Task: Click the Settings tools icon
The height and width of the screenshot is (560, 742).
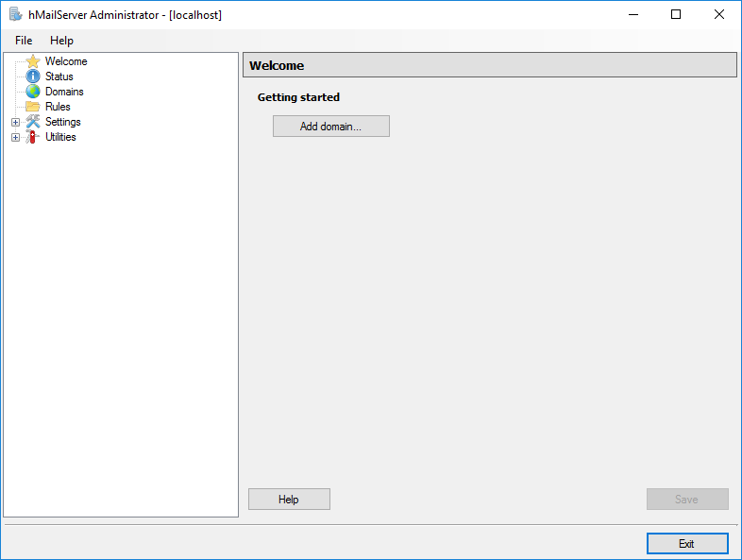Action: [x=33, y=122]
